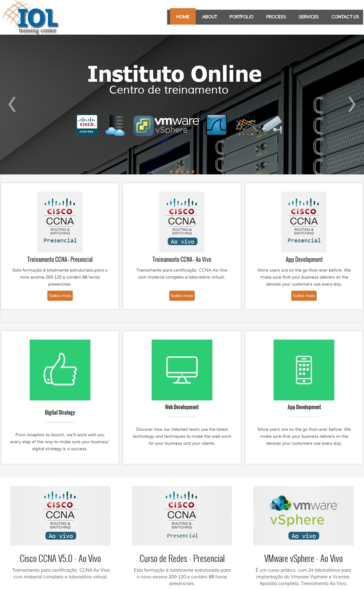This screenshot has width=364, height=589.
Task: Open the Treinamento CCNA - Presencial card image
Action: pyautogui.click(x=60, y=222)
